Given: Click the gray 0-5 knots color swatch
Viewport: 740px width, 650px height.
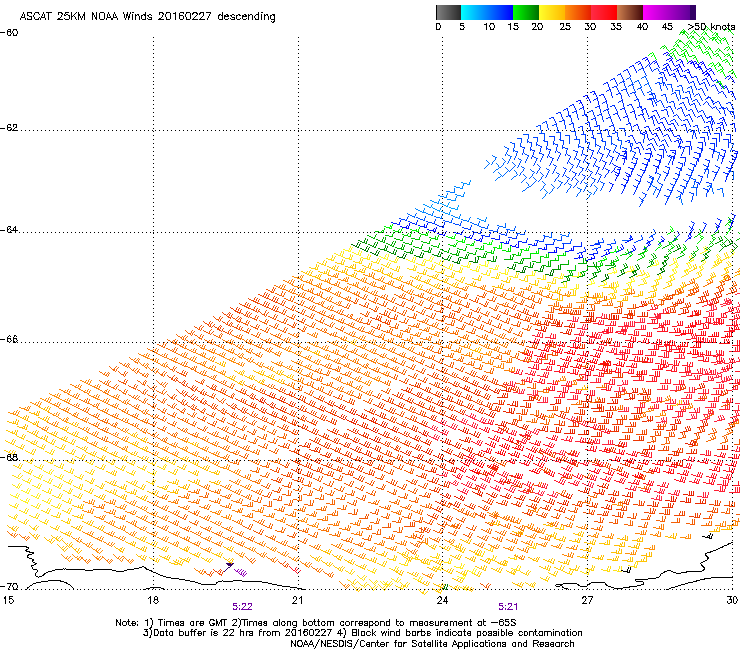Looking at the screenshot, I should [448, 12].
